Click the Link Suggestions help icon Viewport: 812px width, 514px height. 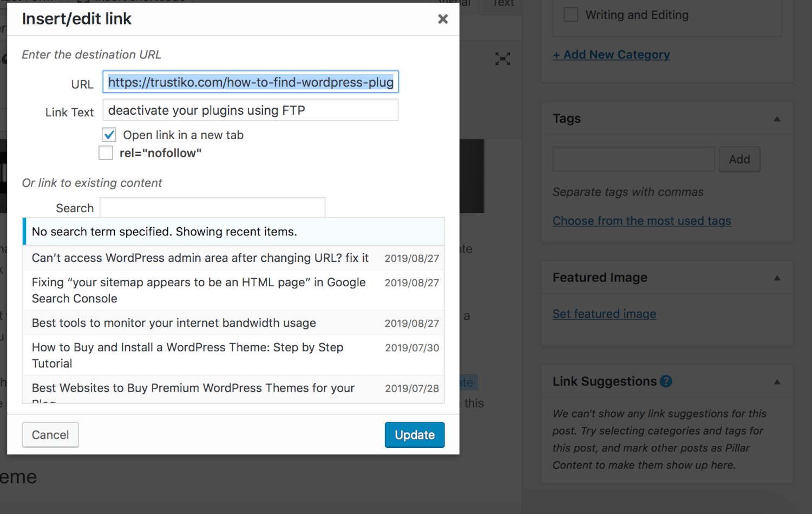(x=666, y=381)
